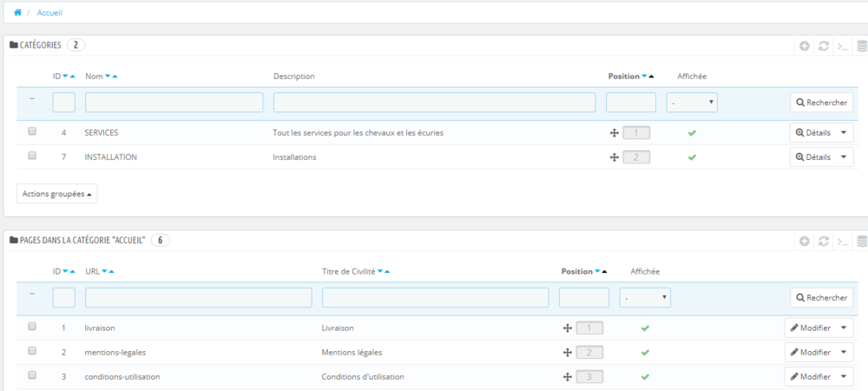Viewport: 868px width, 391px height.
Task: Open the dropdown arrow beside mentions-legales Modifier
Action: pyautogui.click(x=844, y=352)
